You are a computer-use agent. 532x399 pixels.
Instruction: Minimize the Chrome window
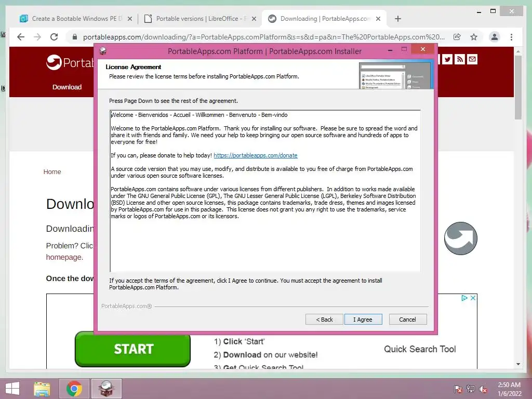(479, 11)
